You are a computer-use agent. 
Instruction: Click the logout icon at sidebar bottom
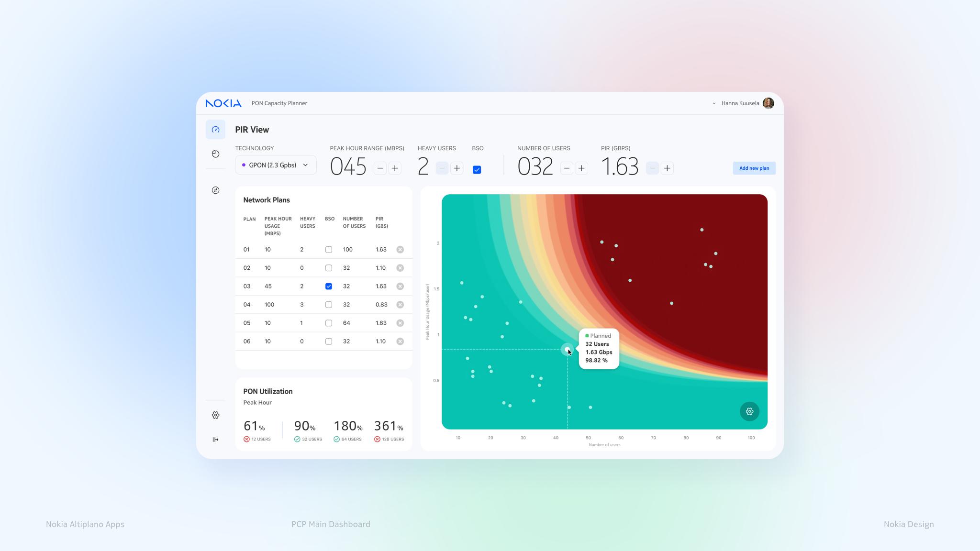pyautogui.click(x=215, y=439)
